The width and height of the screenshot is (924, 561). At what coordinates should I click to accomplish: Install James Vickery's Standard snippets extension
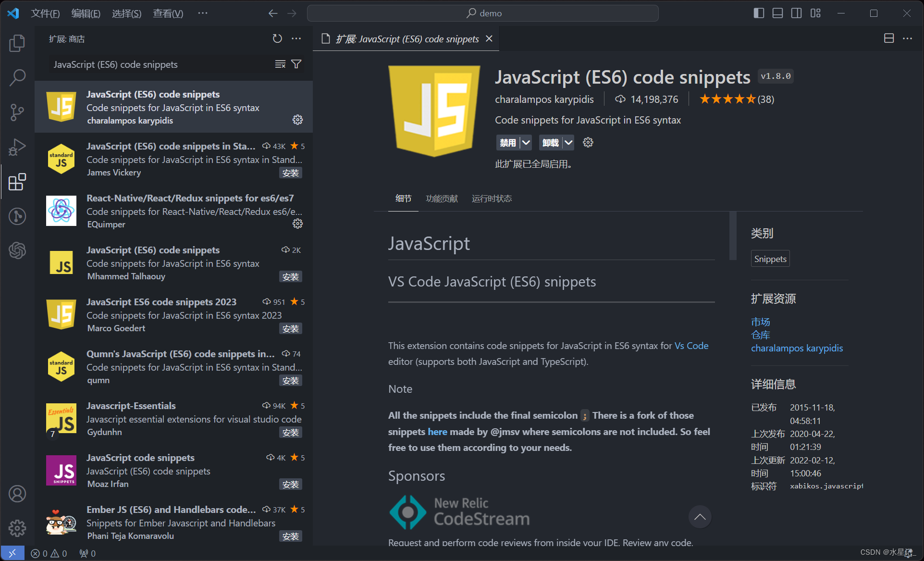[291, 173]
